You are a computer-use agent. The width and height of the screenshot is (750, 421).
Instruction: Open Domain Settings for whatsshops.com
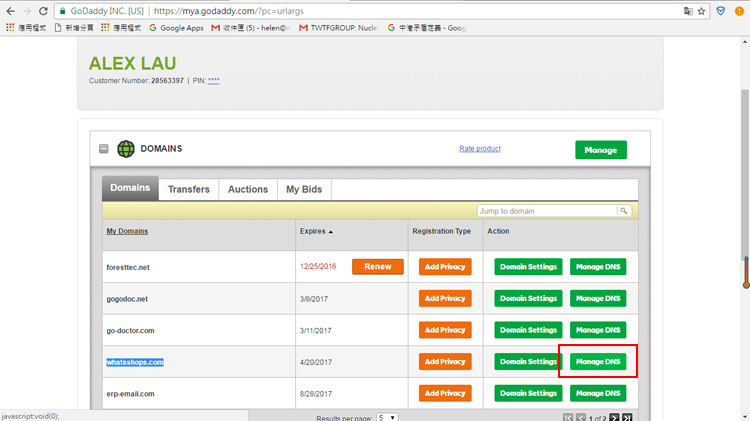[529, 361]
